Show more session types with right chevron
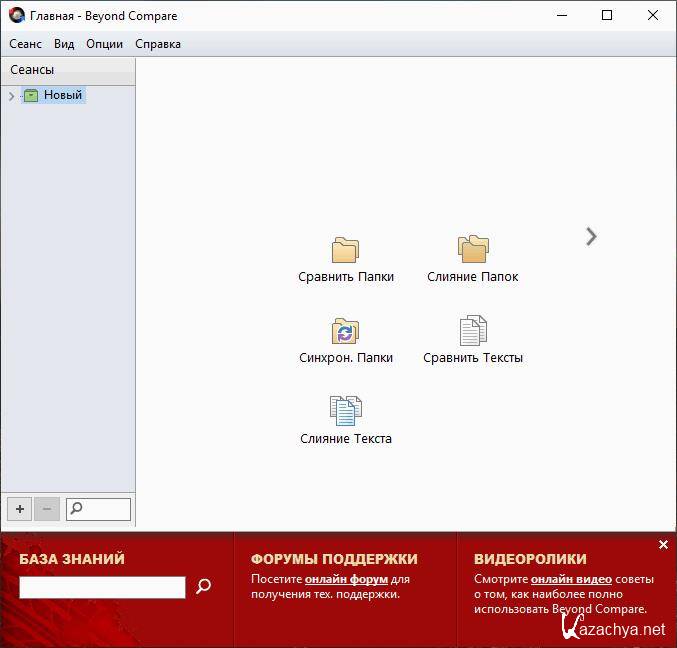 point(591,236)
